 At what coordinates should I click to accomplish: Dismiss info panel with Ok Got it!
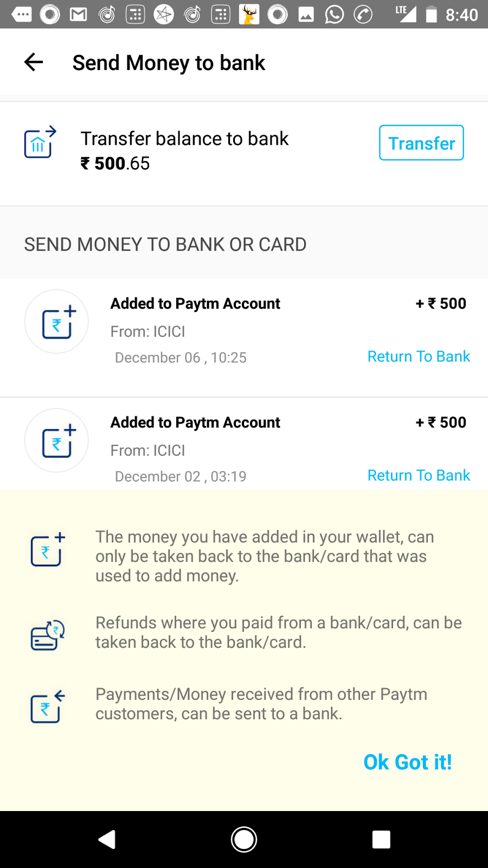[x=407, y=762]
